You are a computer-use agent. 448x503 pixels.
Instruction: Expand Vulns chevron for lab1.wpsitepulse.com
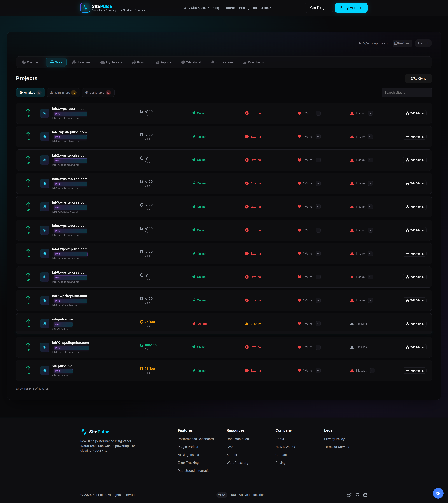coord(318,137)
